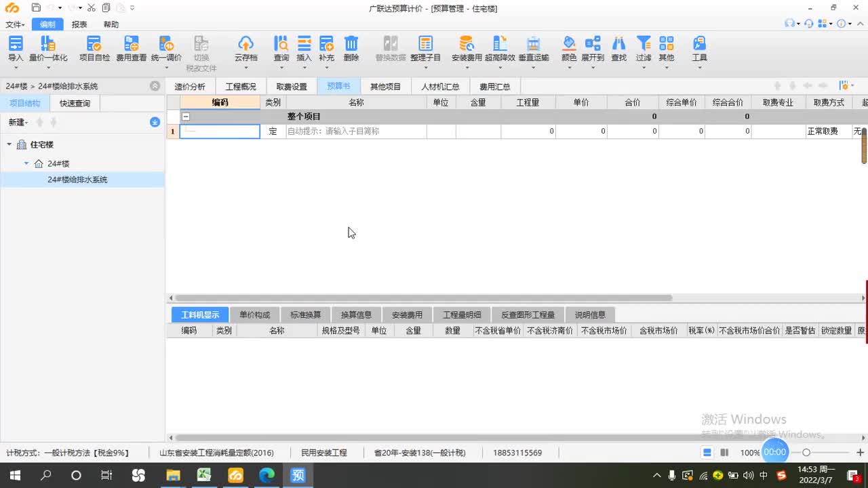The height and width of the screenshot is (488, 868).
Task: Switch to the 取费设置 tab
Action: (292, 87)
